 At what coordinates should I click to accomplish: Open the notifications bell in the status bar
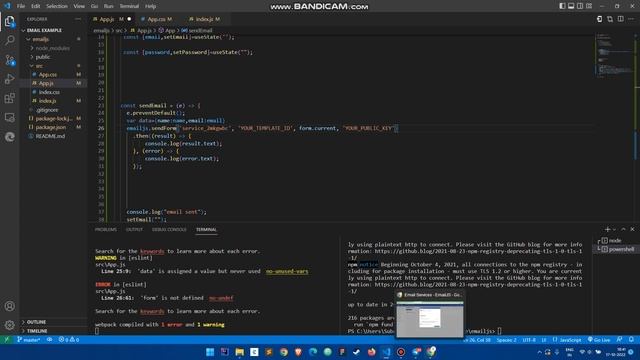pyautogui.click(x=631, y=340)
